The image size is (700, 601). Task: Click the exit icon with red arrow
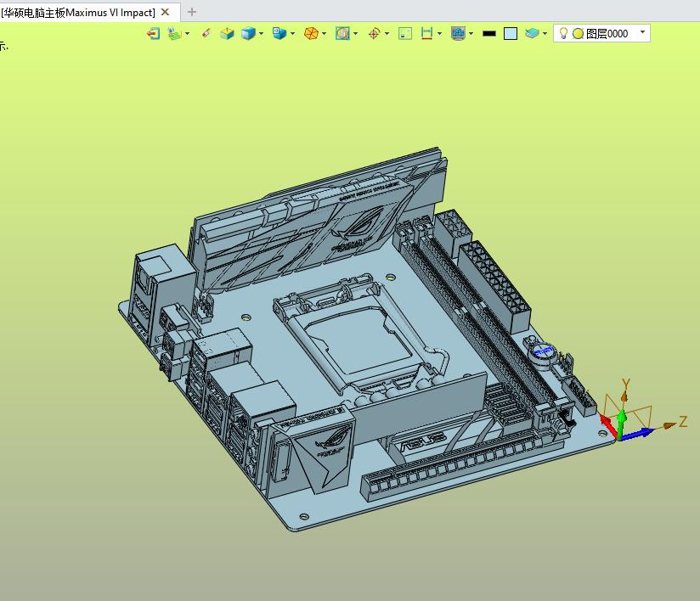click(x=153, y=33)
